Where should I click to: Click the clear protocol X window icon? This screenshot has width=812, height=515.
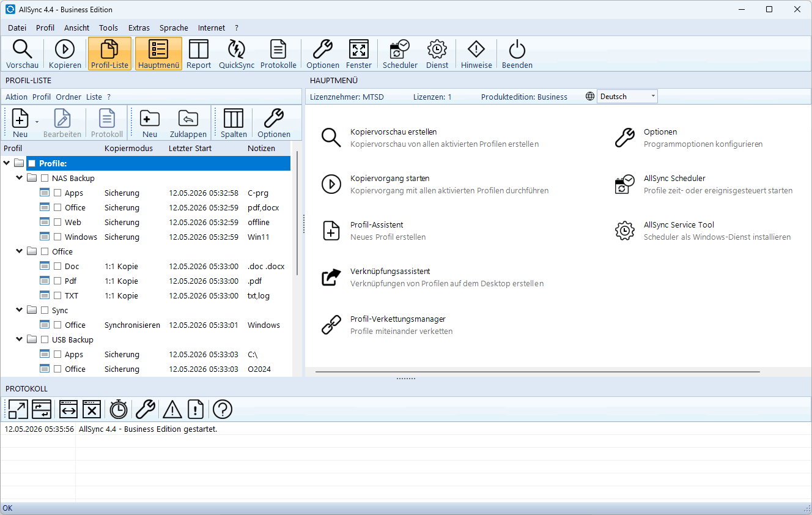tap(92, 409)
